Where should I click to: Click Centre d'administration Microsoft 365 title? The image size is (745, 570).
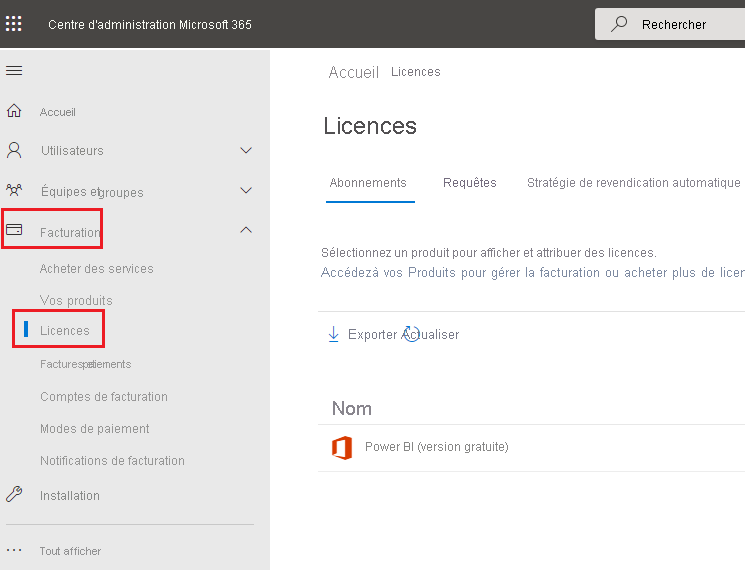[150, 25]
